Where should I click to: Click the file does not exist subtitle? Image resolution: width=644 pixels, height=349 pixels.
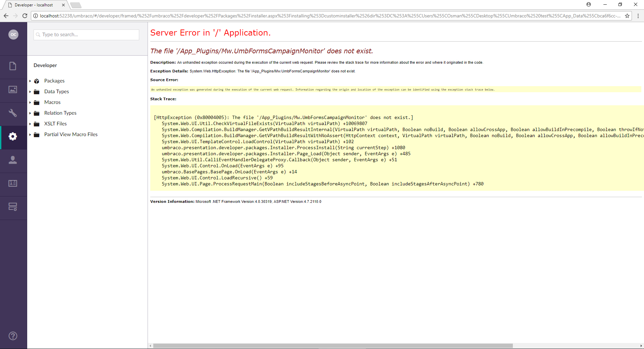pyautogui.click(x=262, y=51)
